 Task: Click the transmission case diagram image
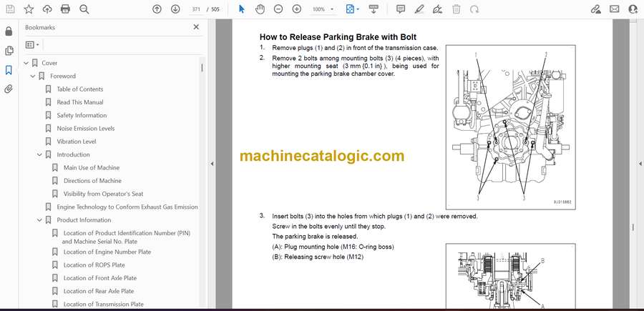(510, 127)
